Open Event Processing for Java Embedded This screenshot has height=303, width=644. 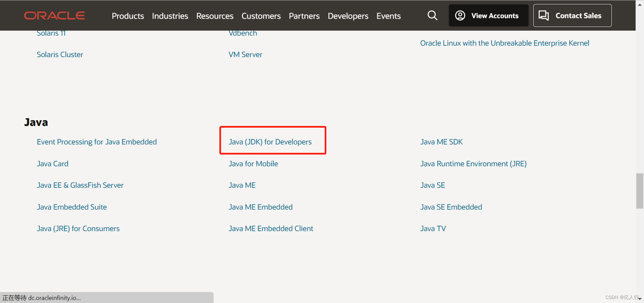pos(97,142)
